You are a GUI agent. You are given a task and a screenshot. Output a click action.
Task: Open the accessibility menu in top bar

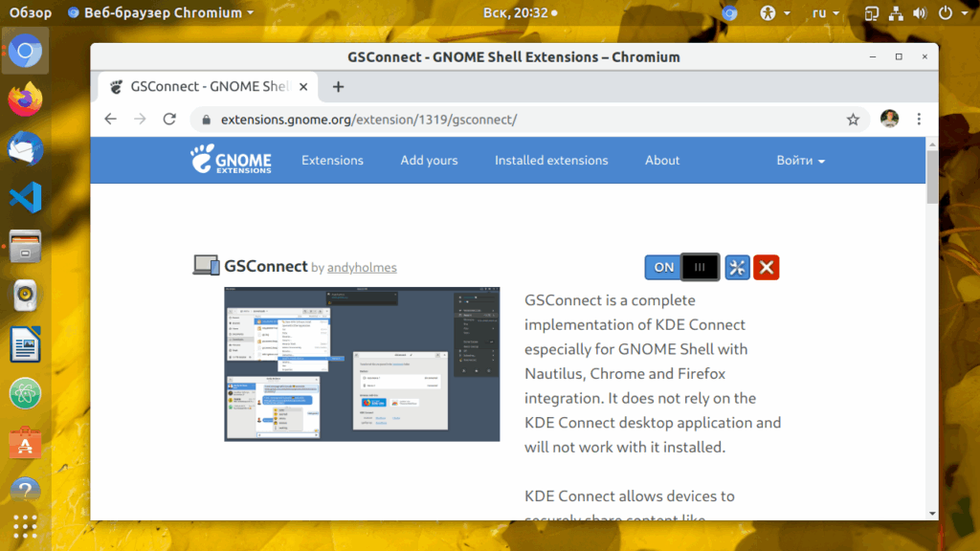774,13
